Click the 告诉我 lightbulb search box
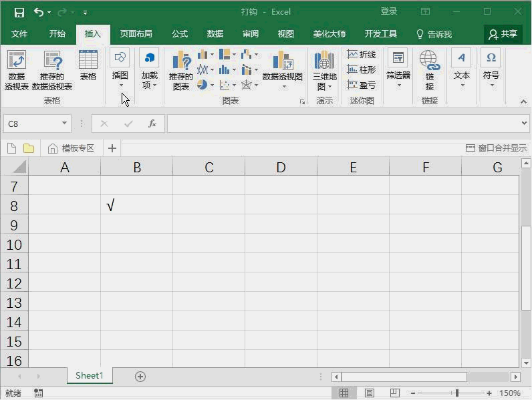The image size is (532, 400). [x=434, y=34]
